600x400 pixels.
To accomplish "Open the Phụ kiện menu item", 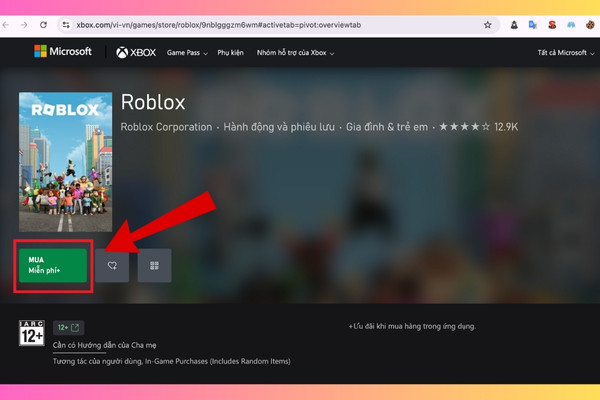I will pyautogui.click(x=230, y=53).
